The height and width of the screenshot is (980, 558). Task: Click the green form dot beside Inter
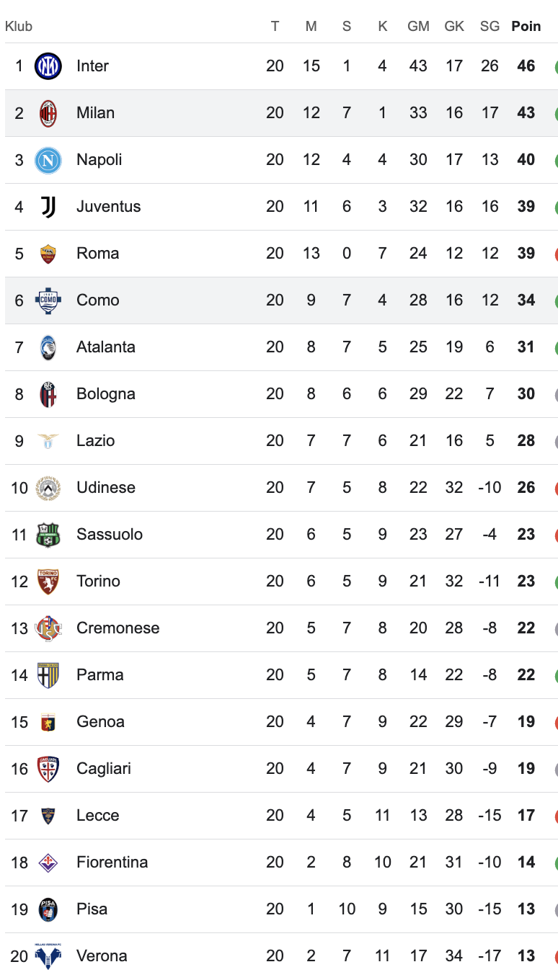tap(556, 67)
